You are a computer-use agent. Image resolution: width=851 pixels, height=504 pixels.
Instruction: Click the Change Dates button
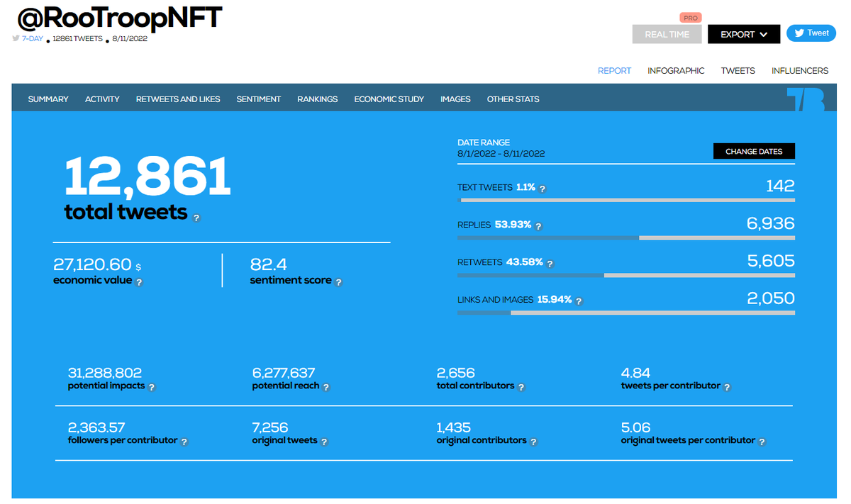[754, 151]
